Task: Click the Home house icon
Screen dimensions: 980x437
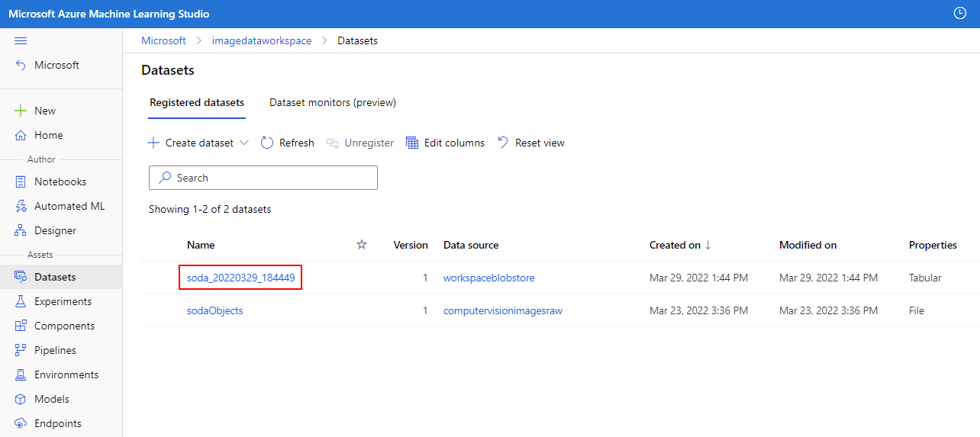Action: point(21,135)
